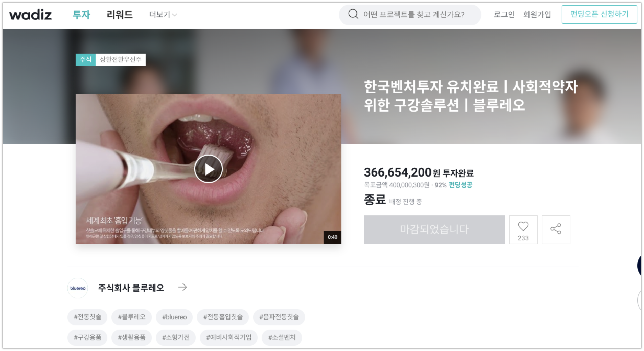Select the #전동흡입칫솔 tag
The width and height of the screenshot is (644, 351).
[223, 317]
